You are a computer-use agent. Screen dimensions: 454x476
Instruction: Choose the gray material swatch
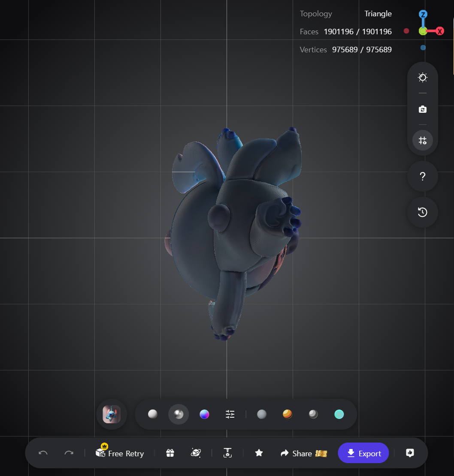click(x=262, y=414)
